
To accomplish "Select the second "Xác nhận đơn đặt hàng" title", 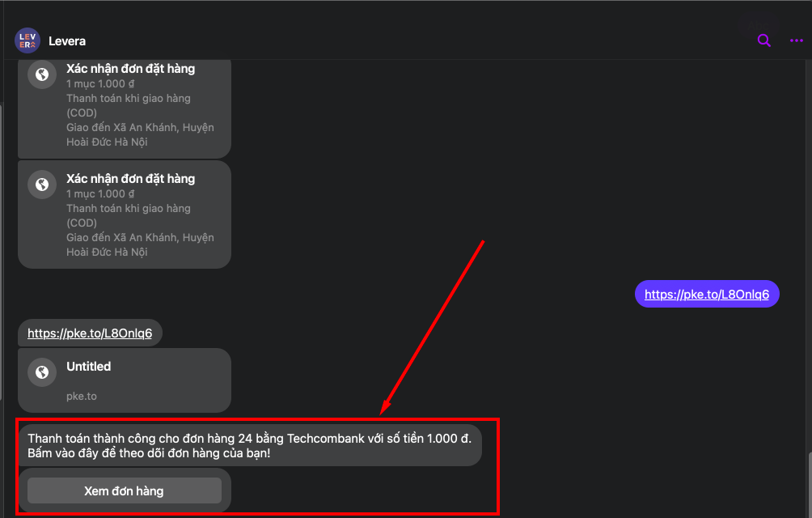I will click(130, 179).
